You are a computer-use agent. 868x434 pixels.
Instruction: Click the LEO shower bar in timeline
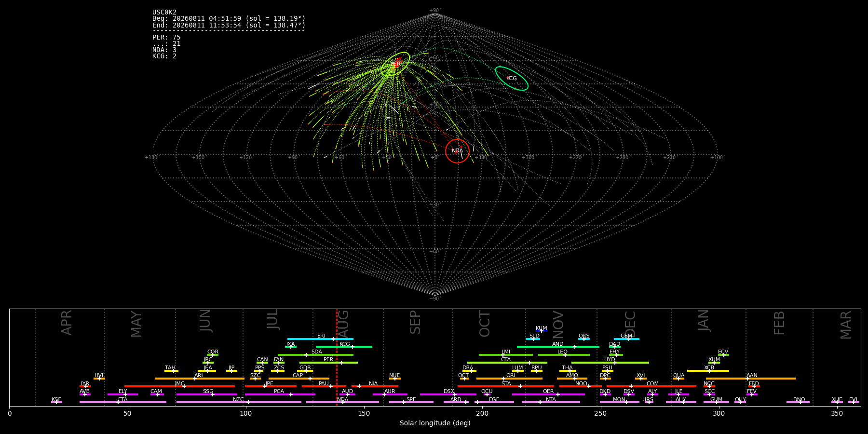click(564, 355)
